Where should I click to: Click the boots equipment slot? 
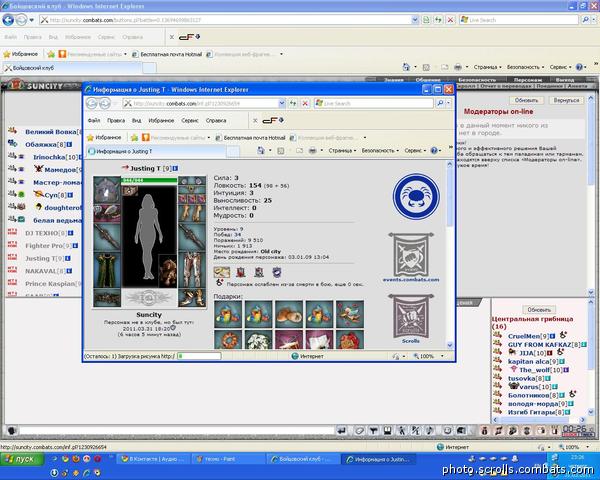192,298
